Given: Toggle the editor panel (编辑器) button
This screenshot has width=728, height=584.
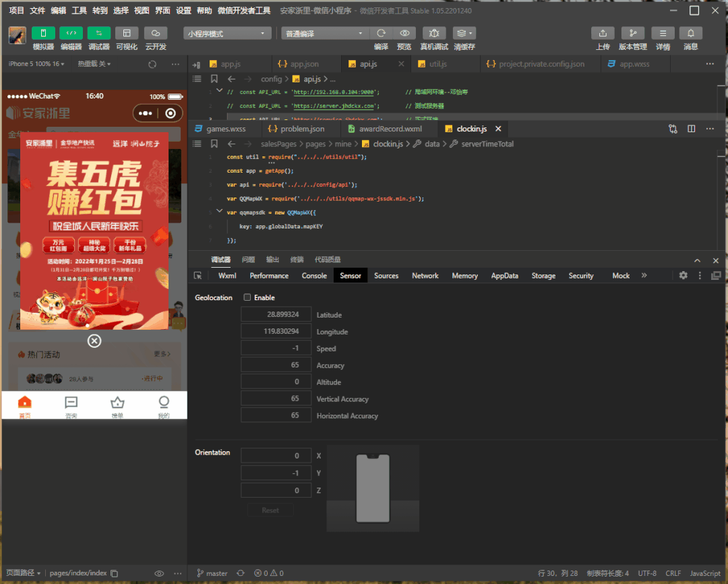Looking at the screenshot, I should pos(71,34).
